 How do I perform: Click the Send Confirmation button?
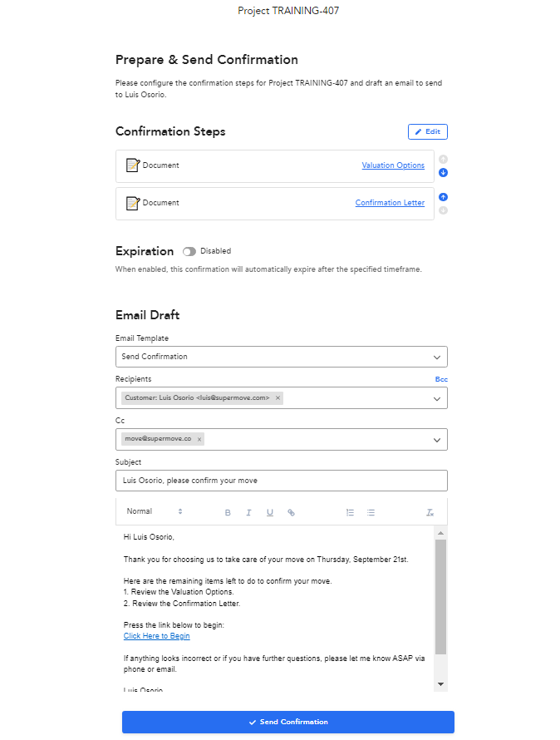tap(287, 722)
